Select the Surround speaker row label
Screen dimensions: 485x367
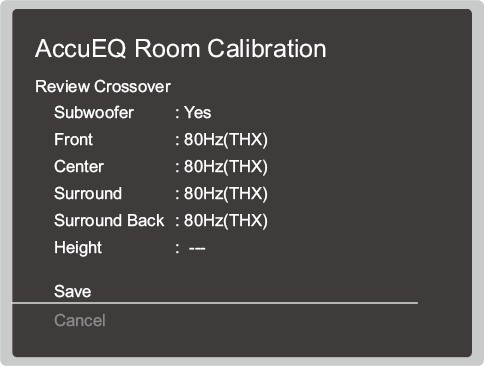click(88, 193)
